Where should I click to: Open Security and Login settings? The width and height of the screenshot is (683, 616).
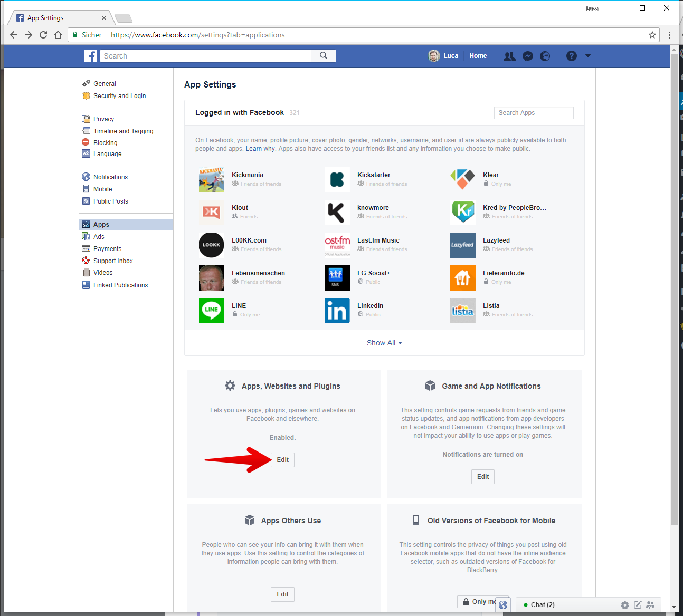click(x=119, y=96)
